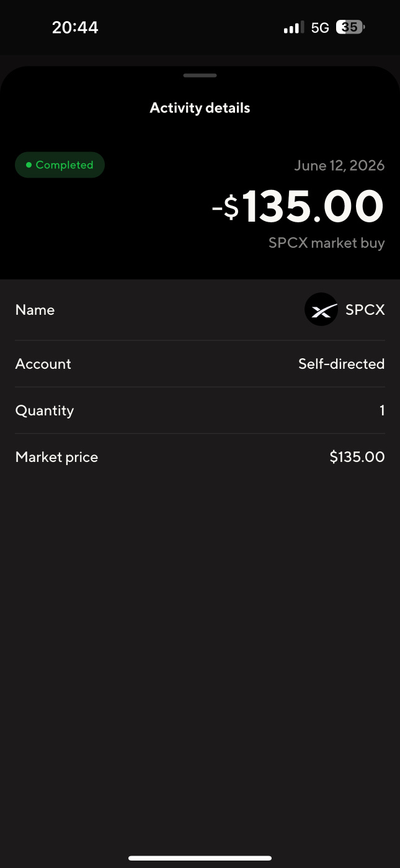400x868 pixels.
Task: Tap the Self-directed account value
Action: (x=342, y=364)
